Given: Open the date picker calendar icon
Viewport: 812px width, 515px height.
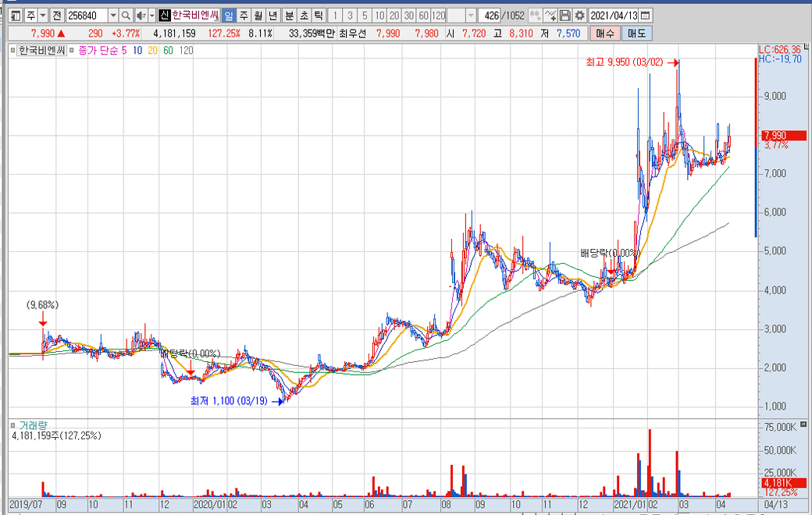Looking at the screenshot, I should coord(645,16).
